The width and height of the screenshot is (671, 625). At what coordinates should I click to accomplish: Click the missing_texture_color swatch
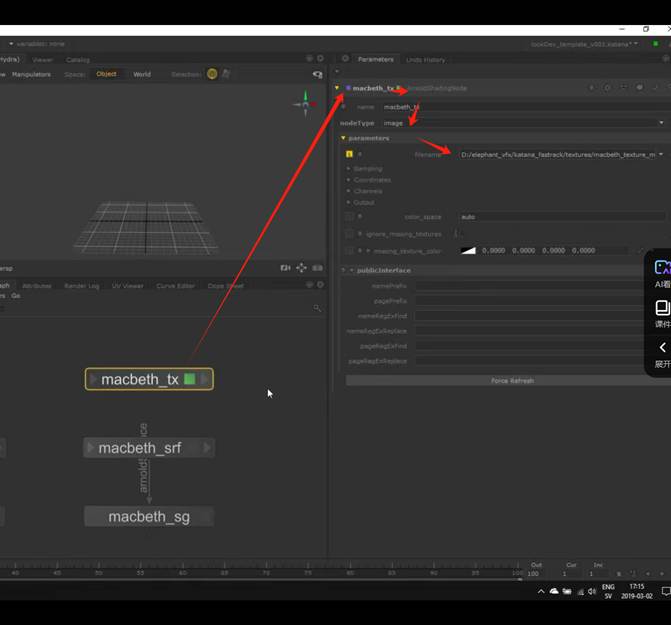point(468,251)
